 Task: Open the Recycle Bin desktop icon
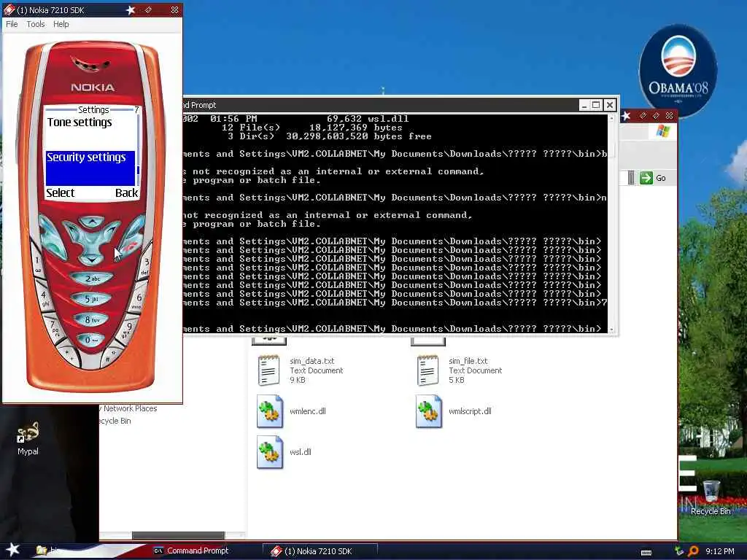click(711, 497)
